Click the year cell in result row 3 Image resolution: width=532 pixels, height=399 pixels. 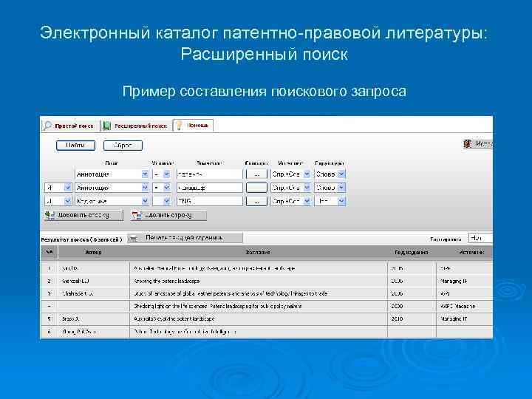coord(412,293)
